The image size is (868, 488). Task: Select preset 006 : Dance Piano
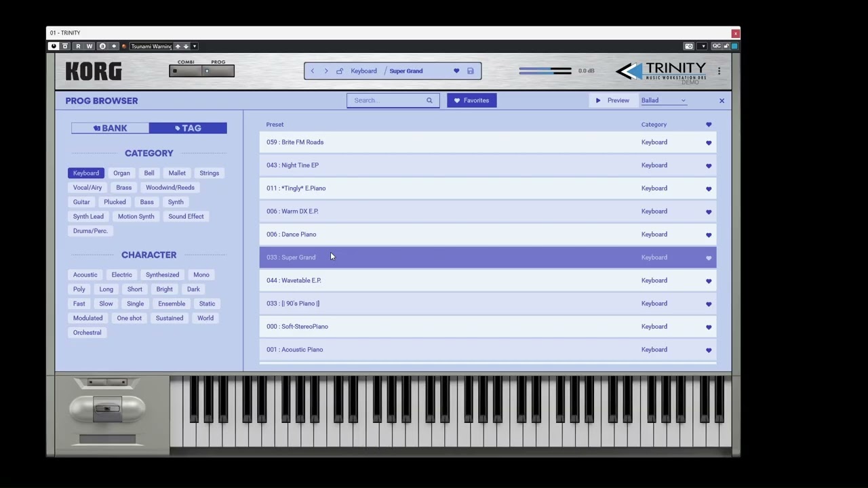[488, 235]
